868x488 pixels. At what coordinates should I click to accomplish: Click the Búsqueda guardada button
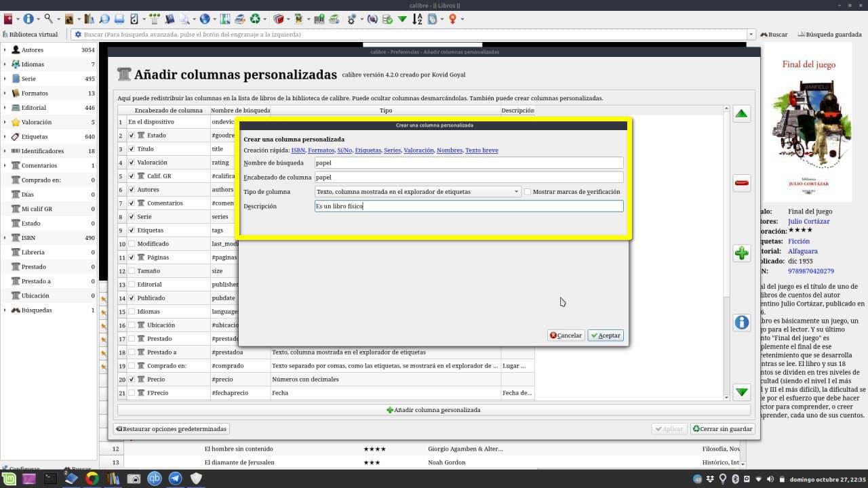[829, 34]
